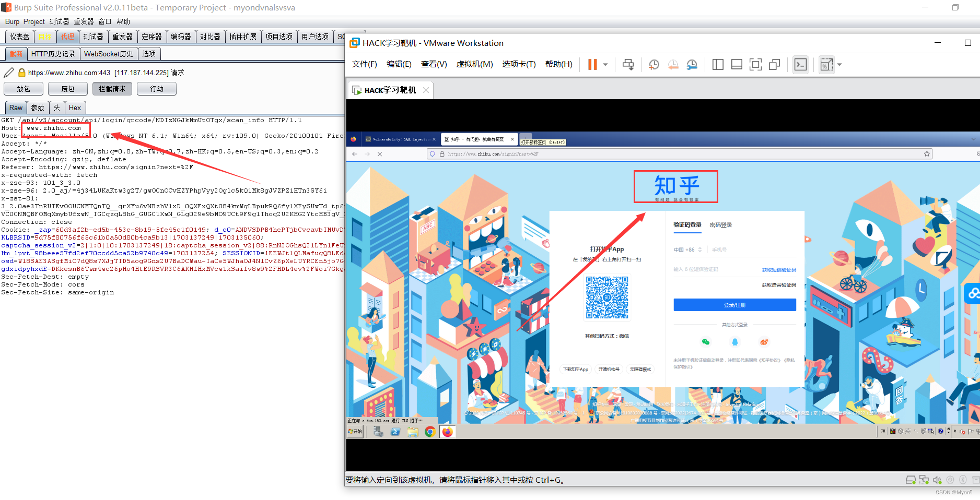Toggle the VMware library sidebar icon
This screenshot has width=980, height=500.
tap(718, 64)
